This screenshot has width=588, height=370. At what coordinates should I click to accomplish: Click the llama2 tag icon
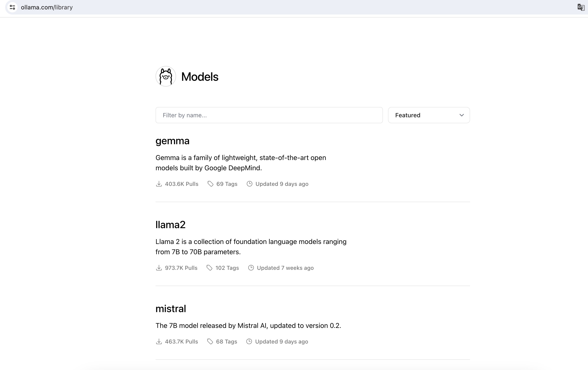209,268
